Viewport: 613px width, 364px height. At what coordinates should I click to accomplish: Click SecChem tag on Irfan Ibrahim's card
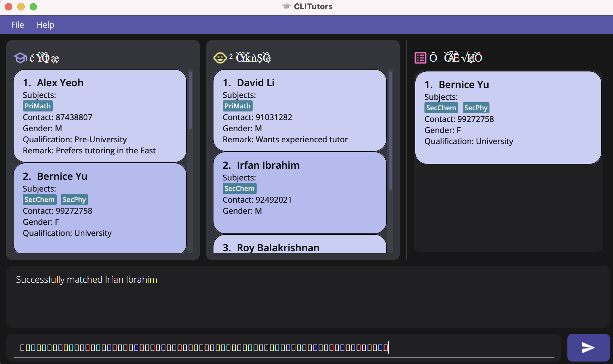click(x=239, y=188)
